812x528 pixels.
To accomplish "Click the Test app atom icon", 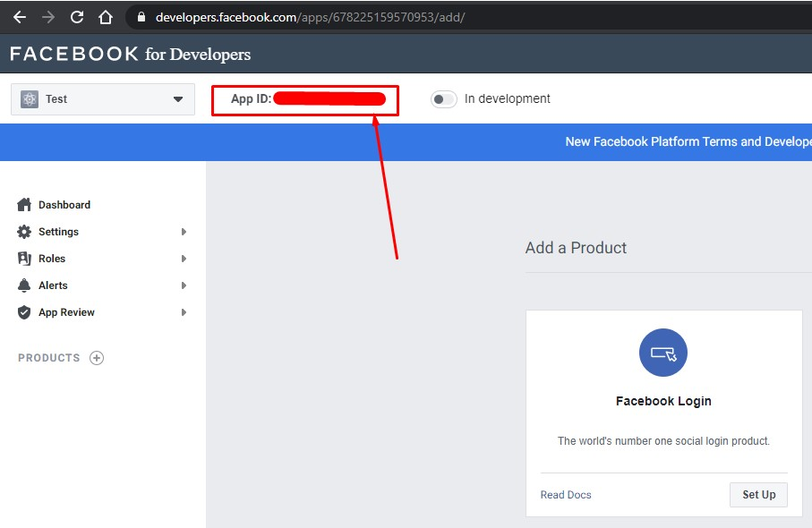I will 30,98.
